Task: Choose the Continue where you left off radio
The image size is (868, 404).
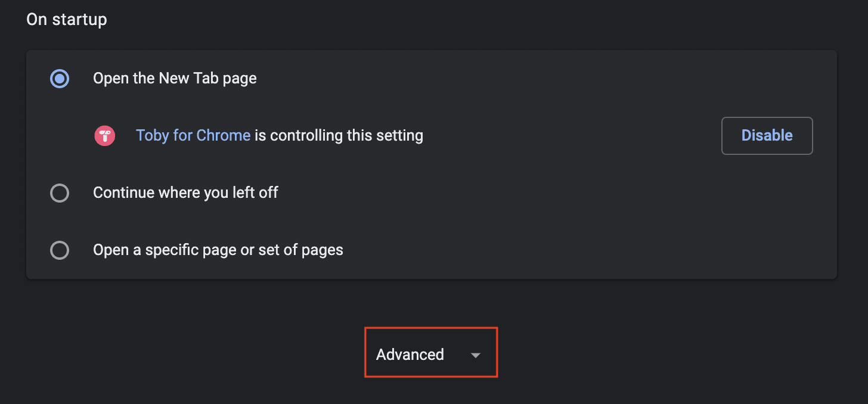Action: tap(60, 193)
